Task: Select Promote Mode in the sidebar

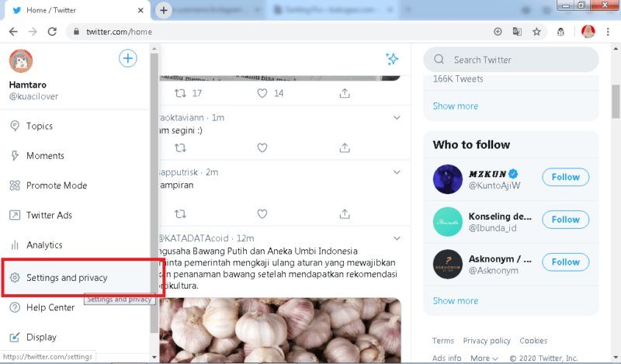Action: click(x=75, y=185)
